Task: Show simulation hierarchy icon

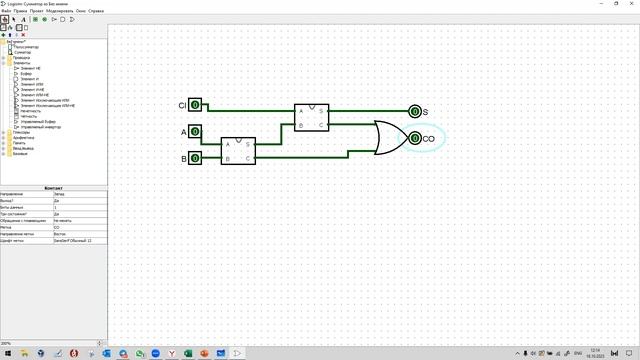Action: point(10,27)
